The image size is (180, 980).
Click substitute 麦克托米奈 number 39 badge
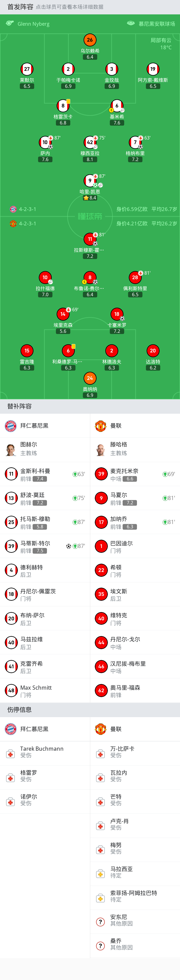101,474
